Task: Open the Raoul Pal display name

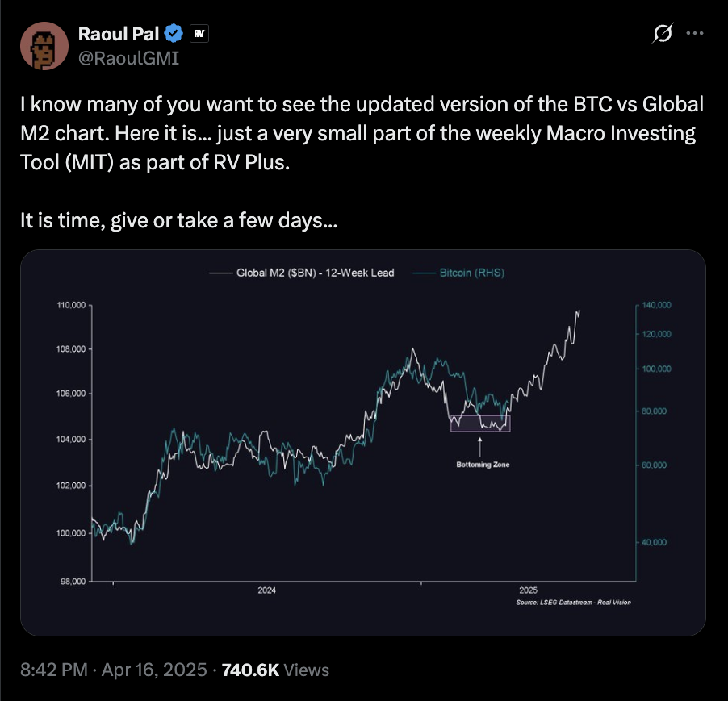Action: 119,33
